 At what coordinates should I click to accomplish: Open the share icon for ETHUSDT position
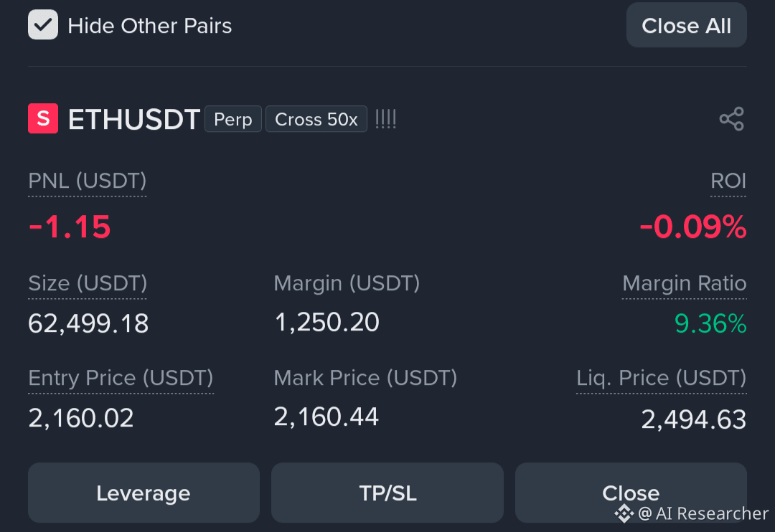731,118
